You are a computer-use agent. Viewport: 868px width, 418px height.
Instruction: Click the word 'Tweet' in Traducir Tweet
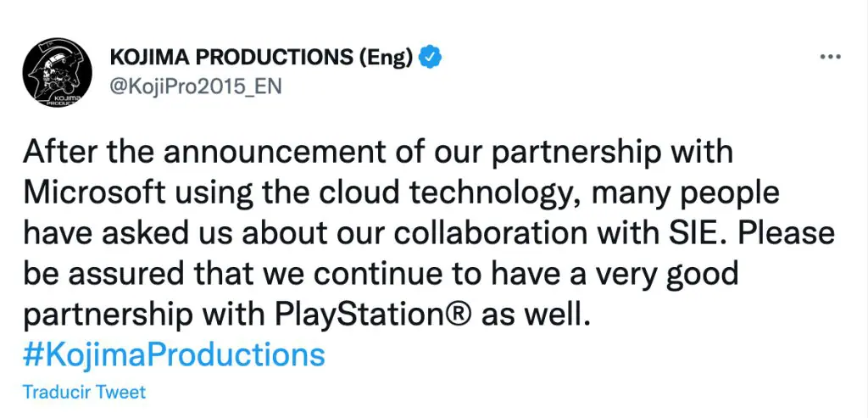(x=120, y=392)
